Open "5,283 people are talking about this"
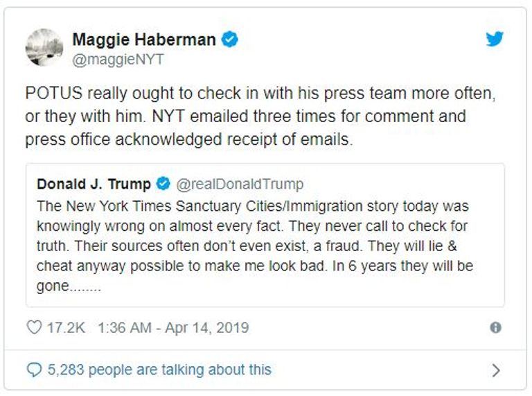532x396 pixels. point(159,370)
